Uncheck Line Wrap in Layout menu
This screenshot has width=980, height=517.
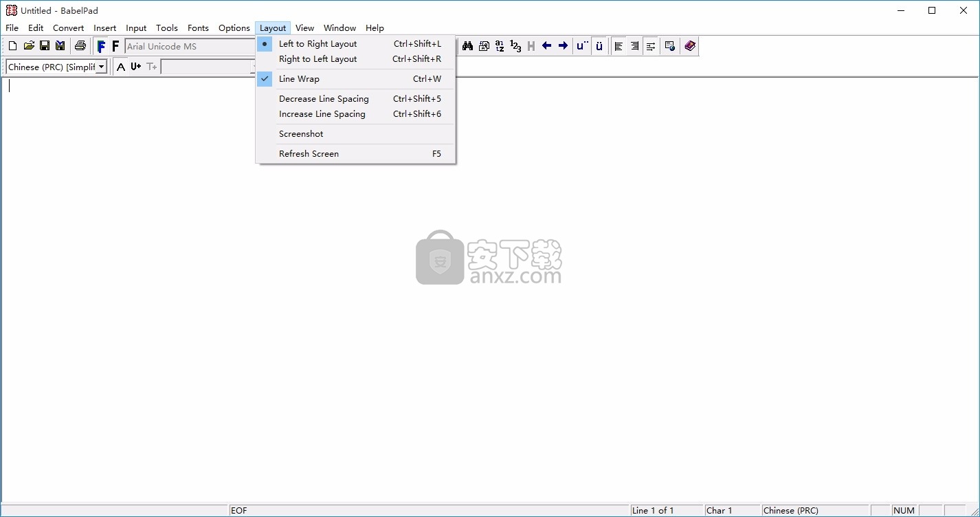[x=355, y=78]
